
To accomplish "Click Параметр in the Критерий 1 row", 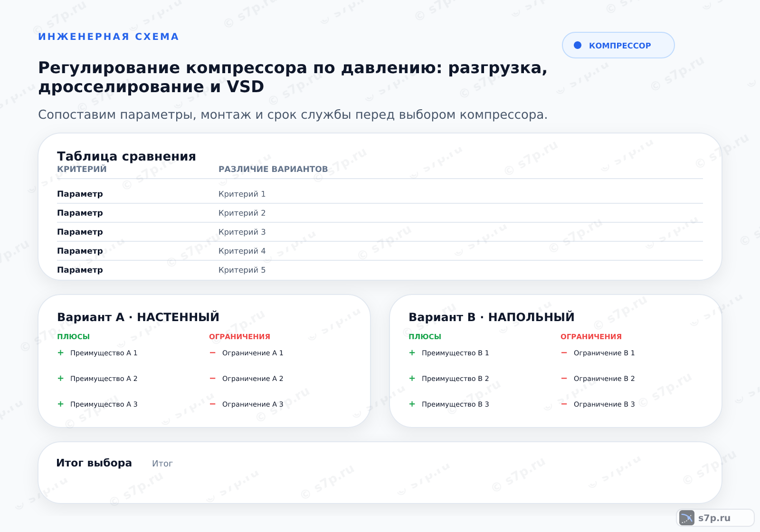I will click(x=80, y=194).
